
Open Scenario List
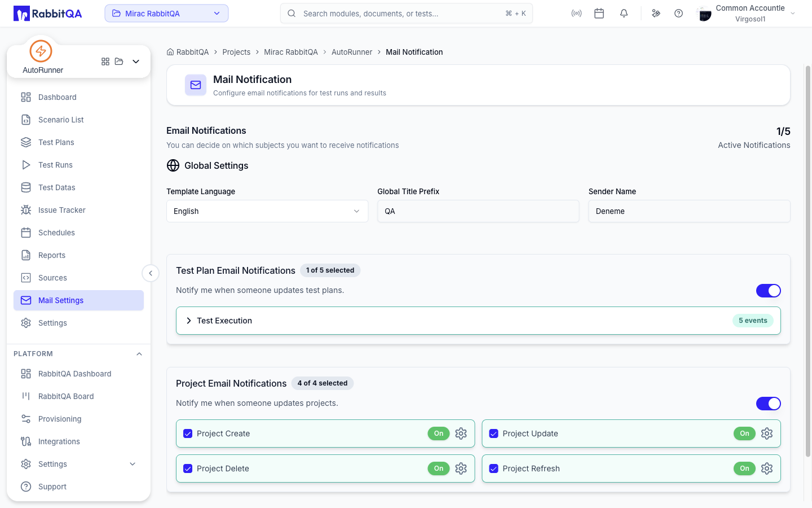[78, 120]
